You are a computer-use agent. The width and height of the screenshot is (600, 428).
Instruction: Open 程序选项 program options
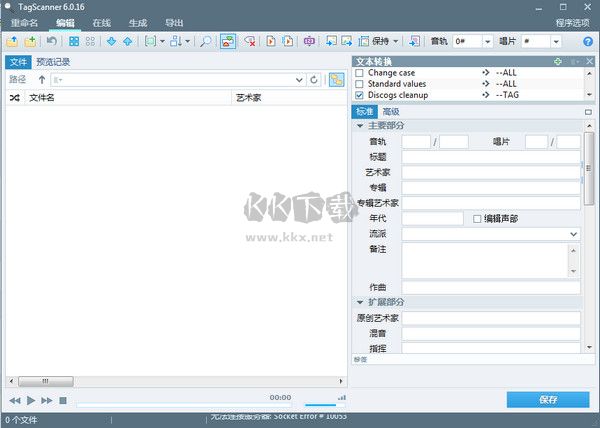point(573,22)
